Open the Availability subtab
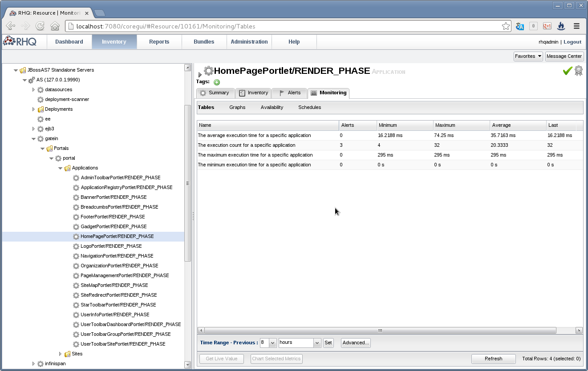 (272, 107)
